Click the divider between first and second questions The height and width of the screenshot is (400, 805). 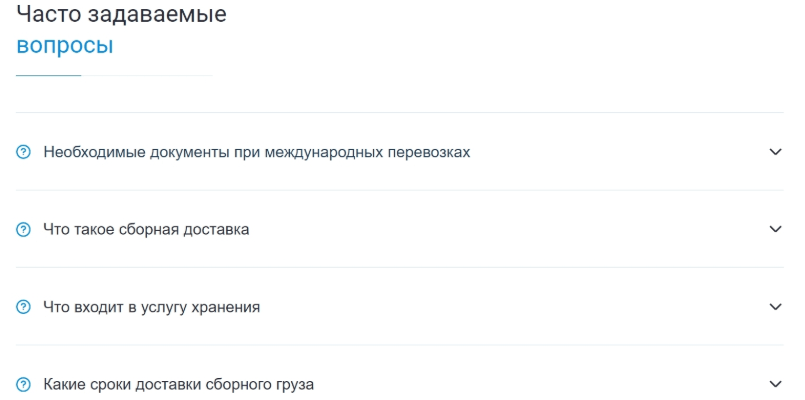[400, 190]
